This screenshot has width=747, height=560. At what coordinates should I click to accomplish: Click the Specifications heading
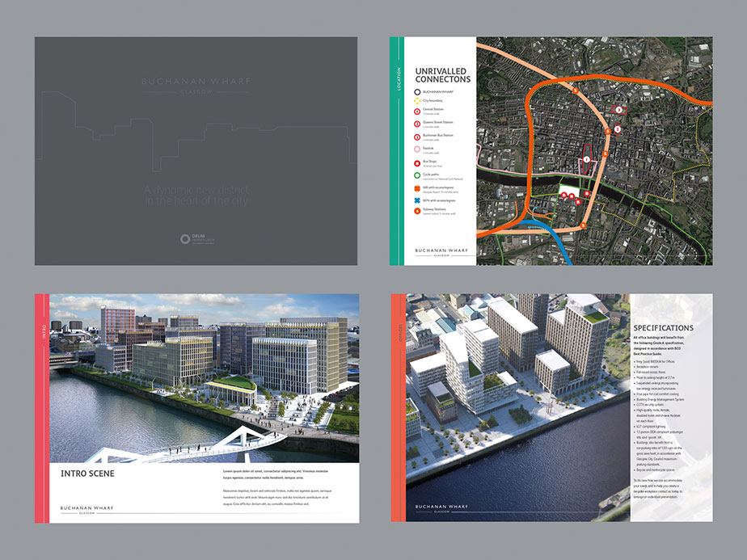tap(668, 328)
